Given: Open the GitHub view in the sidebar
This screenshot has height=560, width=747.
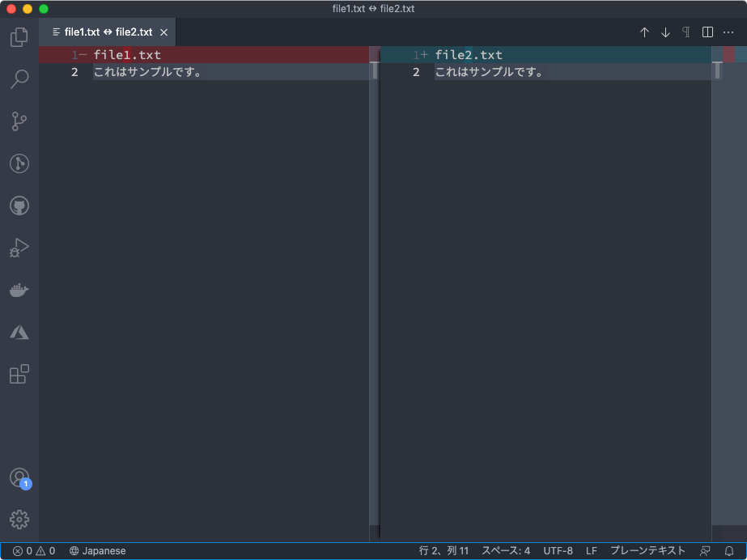Looking at the screenshot, I should point(19,205).
